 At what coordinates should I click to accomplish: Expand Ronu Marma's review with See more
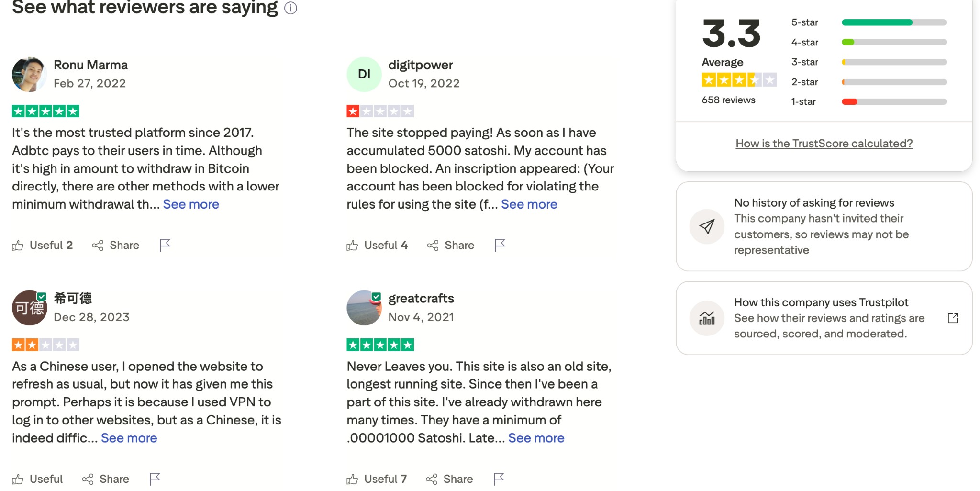pos(191,204)
